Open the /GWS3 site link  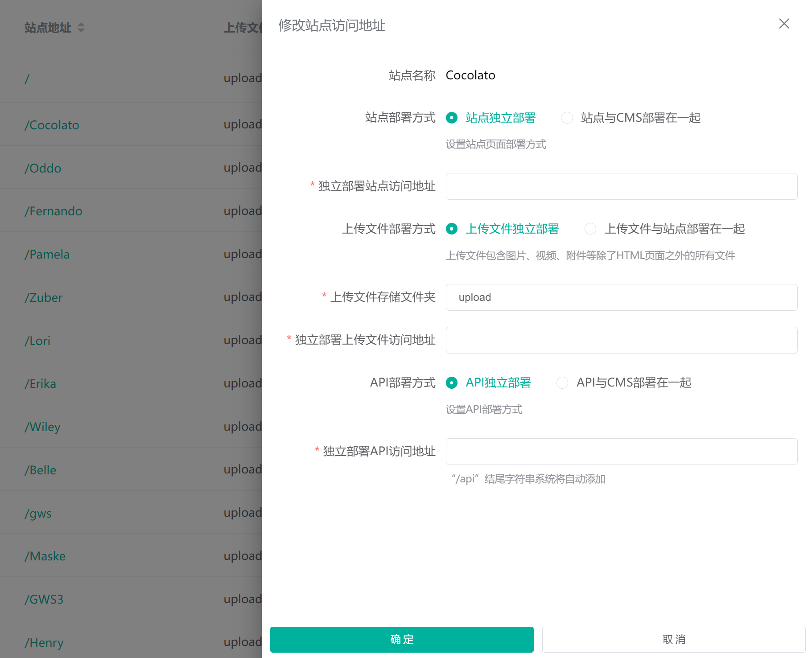point(44,599)
